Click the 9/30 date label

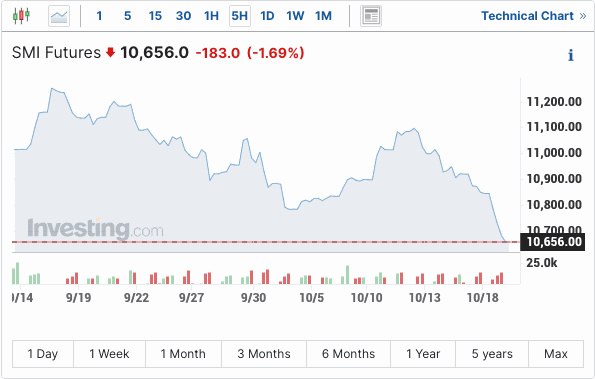pyautogui.click(x=253, y=297)
